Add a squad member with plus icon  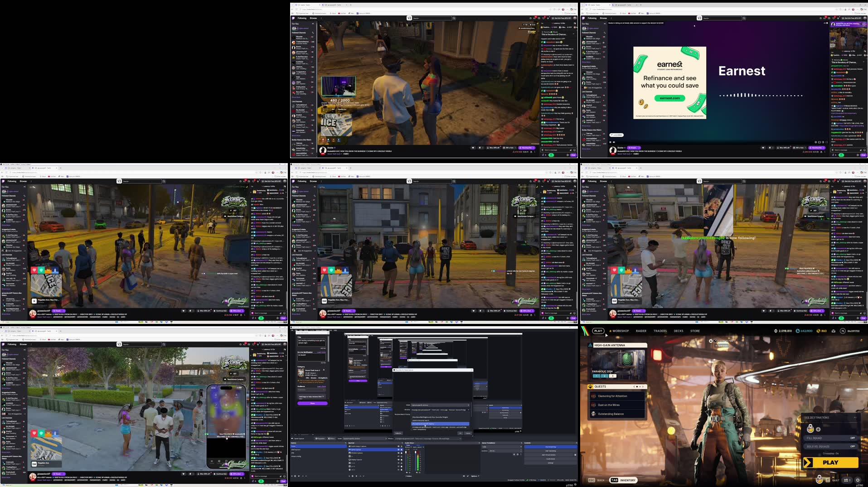(818, 429)
